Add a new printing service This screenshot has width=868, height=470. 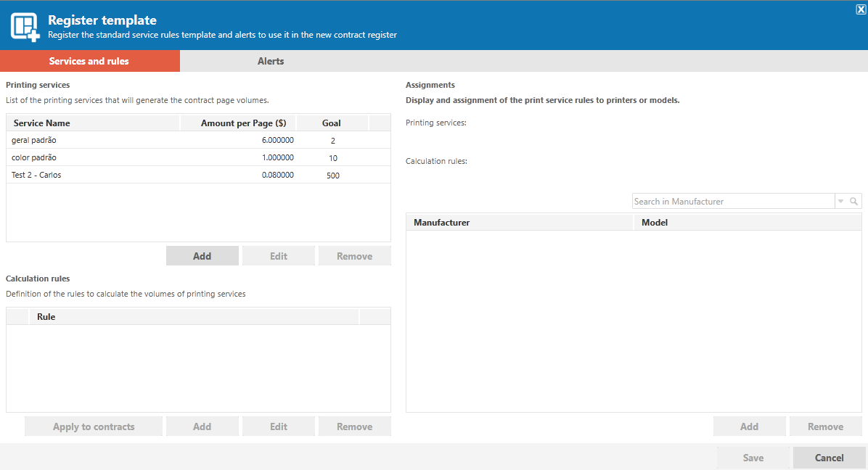click(x=202, y=256)
